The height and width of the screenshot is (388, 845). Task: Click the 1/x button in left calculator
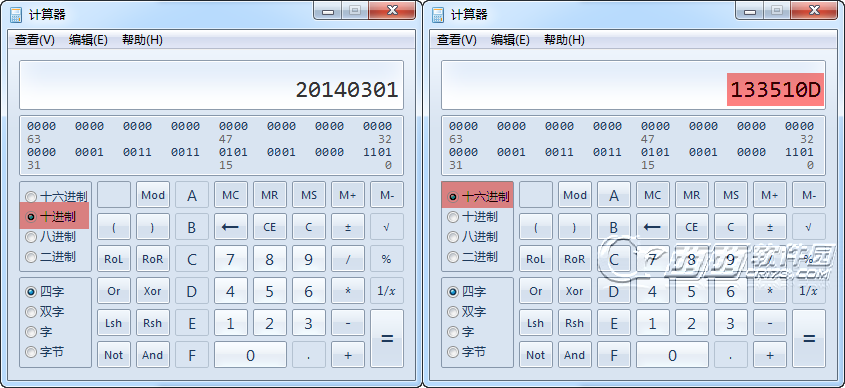click(x=386, y=291)
